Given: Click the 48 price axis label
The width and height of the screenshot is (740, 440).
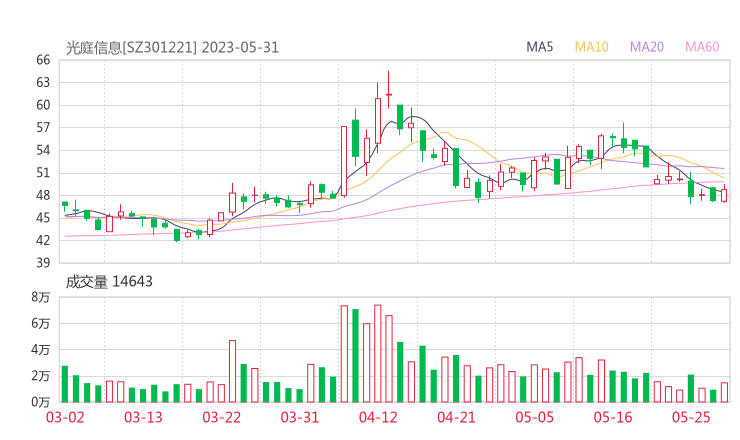Looking at the screenshot, I should [43, 195].
